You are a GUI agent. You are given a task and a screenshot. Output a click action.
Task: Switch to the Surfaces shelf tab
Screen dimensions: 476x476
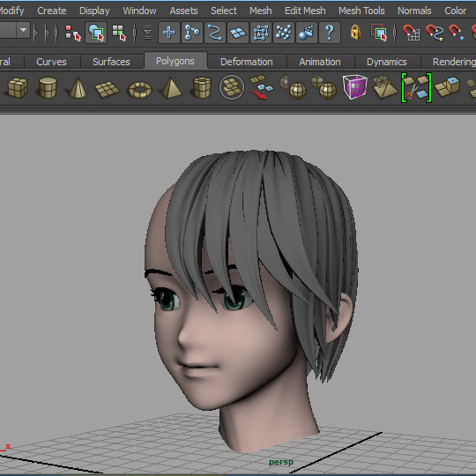111,62
